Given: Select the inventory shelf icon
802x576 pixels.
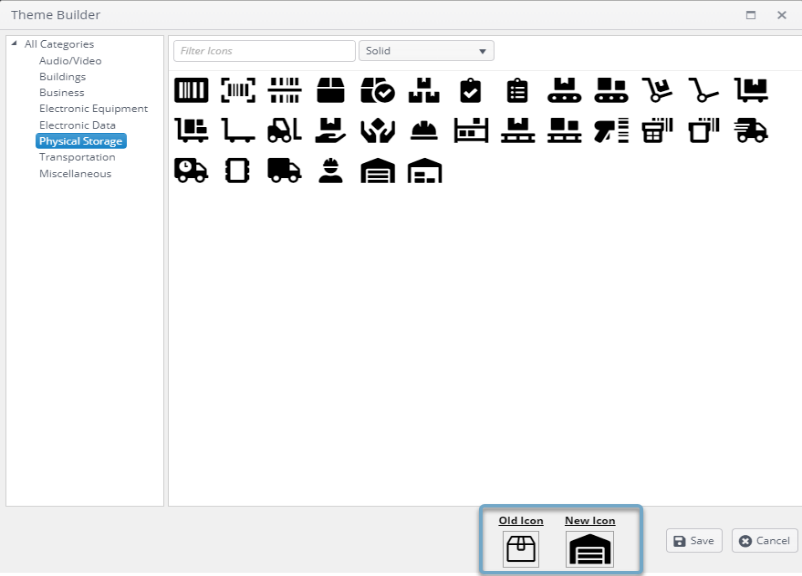Looking at the screenshot, I should pos(471,130).
